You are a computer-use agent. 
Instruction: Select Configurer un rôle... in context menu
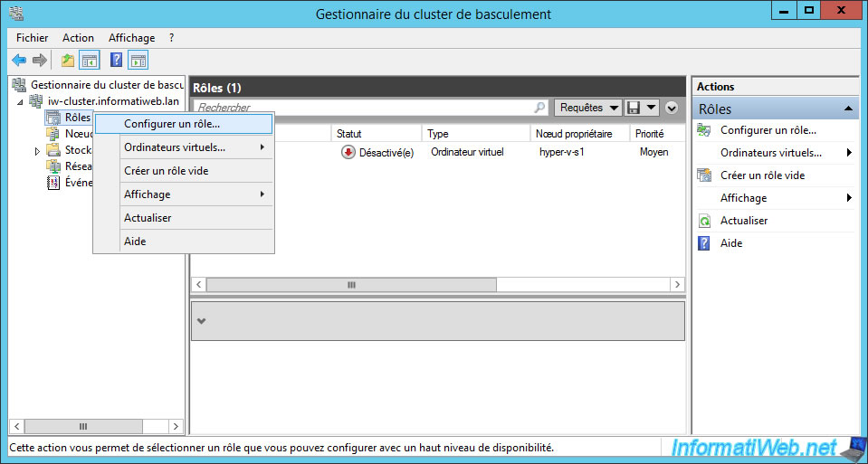172,124
